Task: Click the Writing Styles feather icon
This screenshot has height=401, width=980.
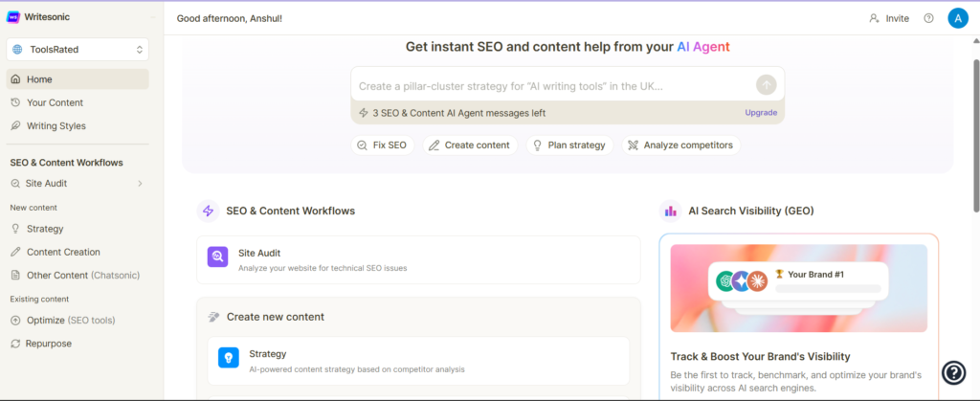Action: point(15,125)
